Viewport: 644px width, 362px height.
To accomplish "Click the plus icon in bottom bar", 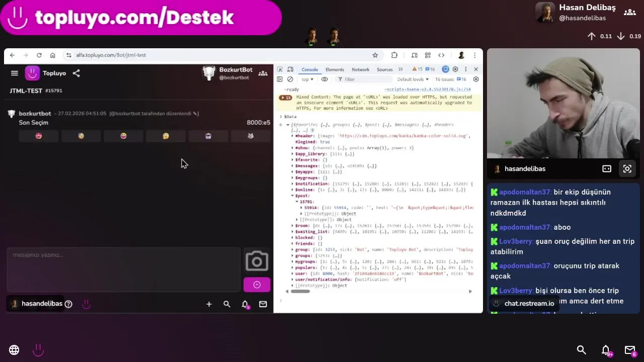I will tap(209, 304).
